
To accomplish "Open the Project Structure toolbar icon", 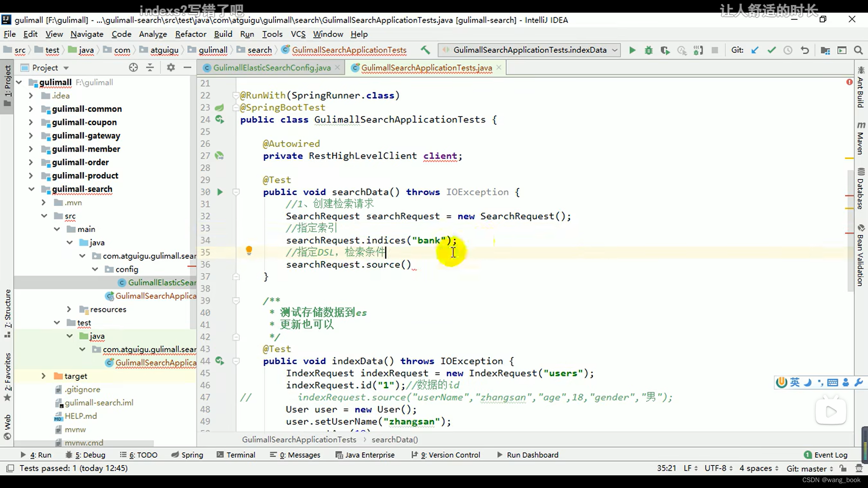I will [826, 50].
